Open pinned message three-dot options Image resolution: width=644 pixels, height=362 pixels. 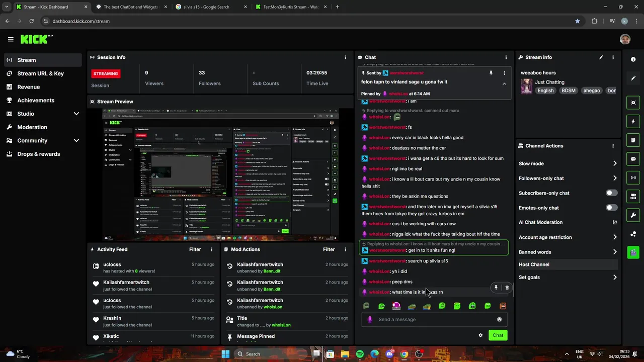pyautogui.click(x=504, y=73)
